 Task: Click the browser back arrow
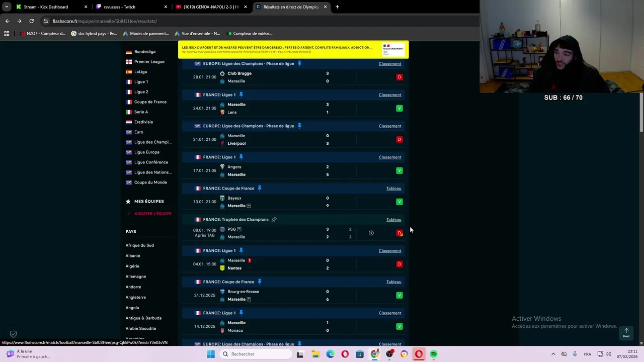(x=7, y=21)
